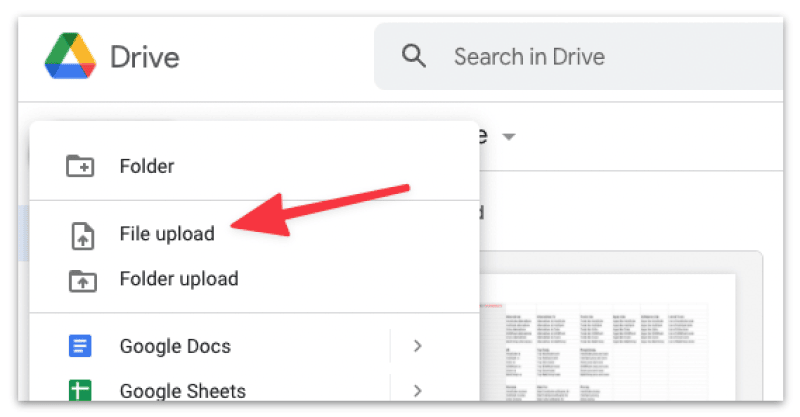The height and width of the screenshot is (417, 800).
Task: Choose the File upload menu label
Action: click(167, 235)
